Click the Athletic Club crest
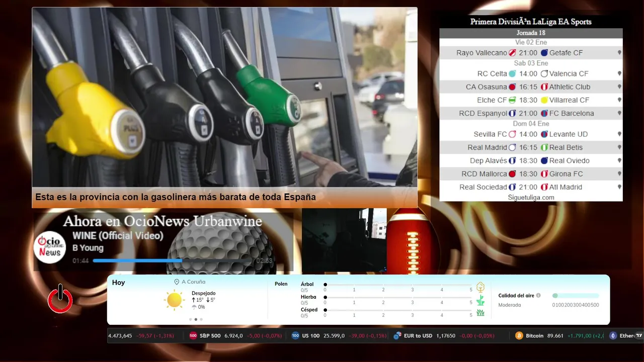Screen dimensions: 644x362 544,87
